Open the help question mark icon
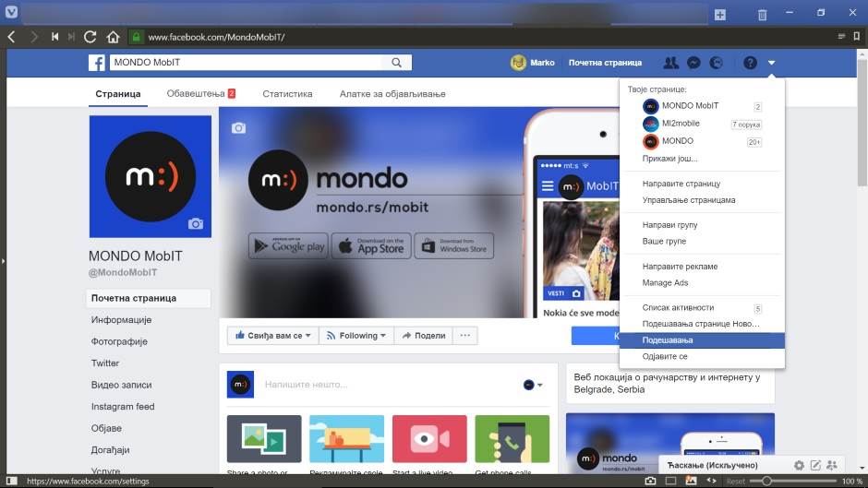Screen dimensions: 868x488 tap(750, 63)
